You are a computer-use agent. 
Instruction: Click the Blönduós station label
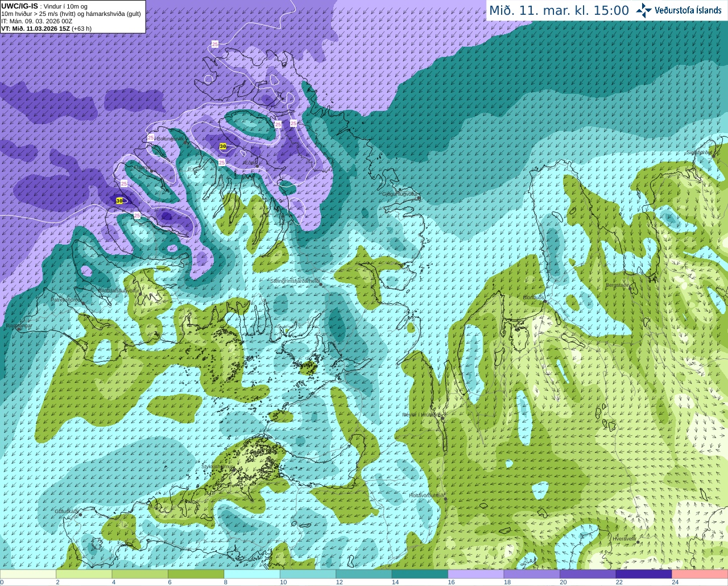[533, 298]
